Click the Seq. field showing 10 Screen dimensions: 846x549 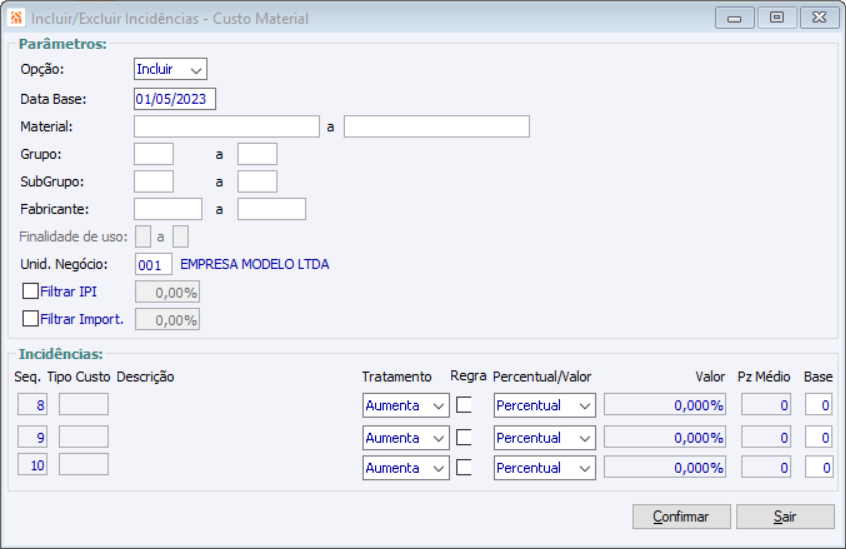32,464
